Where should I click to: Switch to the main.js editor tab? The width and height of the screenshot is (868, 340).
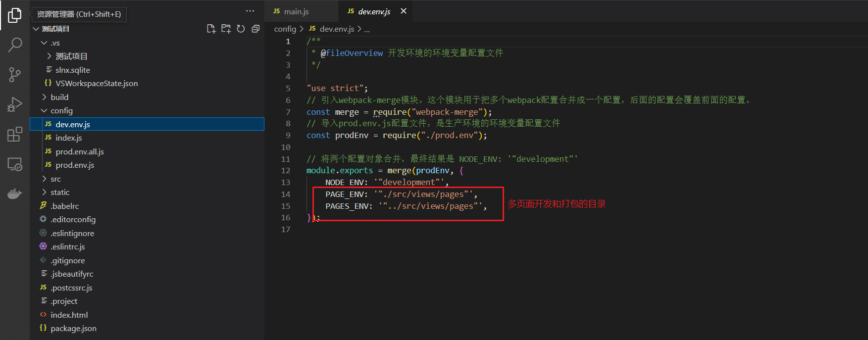click(296, 11)
